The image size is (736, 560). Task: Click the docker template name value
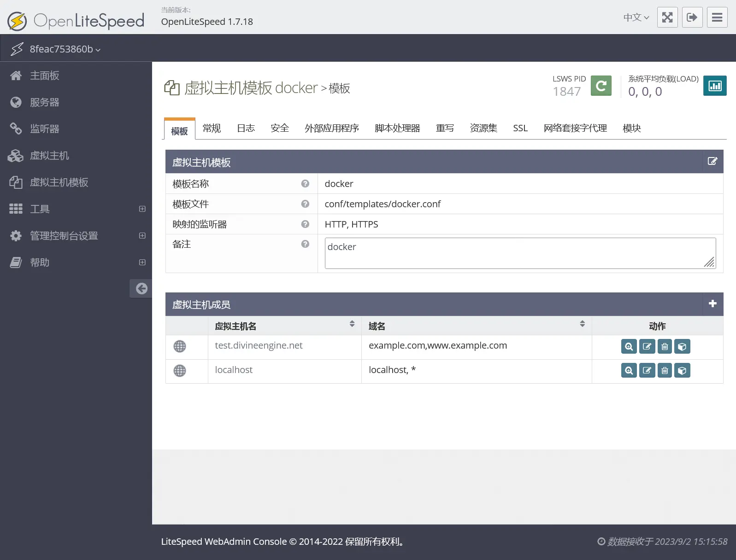click(339, 184)
